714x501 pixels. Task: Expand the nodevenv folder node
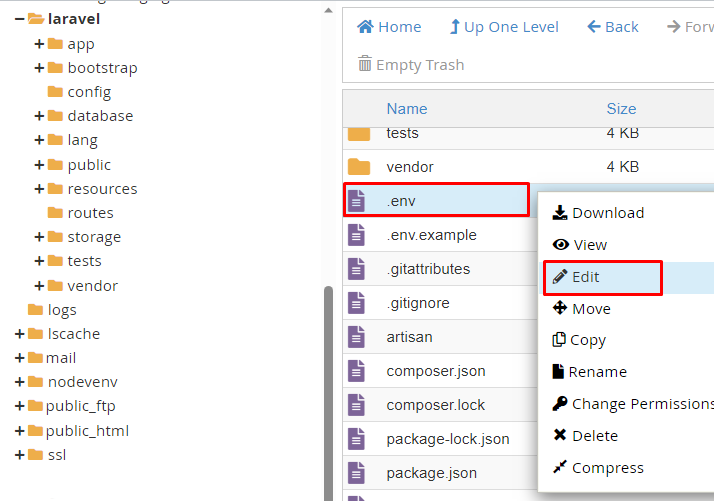pyautogui.click(x=19, y=382)
